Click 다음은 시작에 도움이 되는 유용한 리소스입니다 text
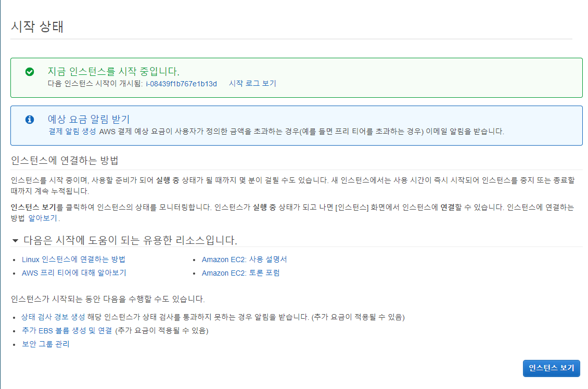 coord(130,240)
